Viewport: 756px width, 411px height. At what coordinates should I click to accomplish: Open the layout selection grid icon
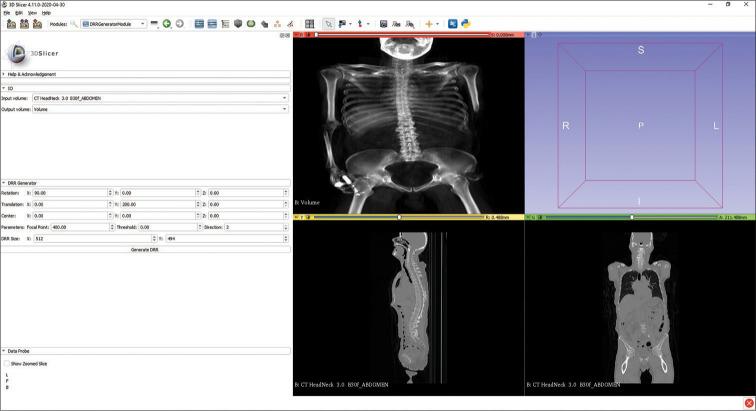[x=310, y=23]
